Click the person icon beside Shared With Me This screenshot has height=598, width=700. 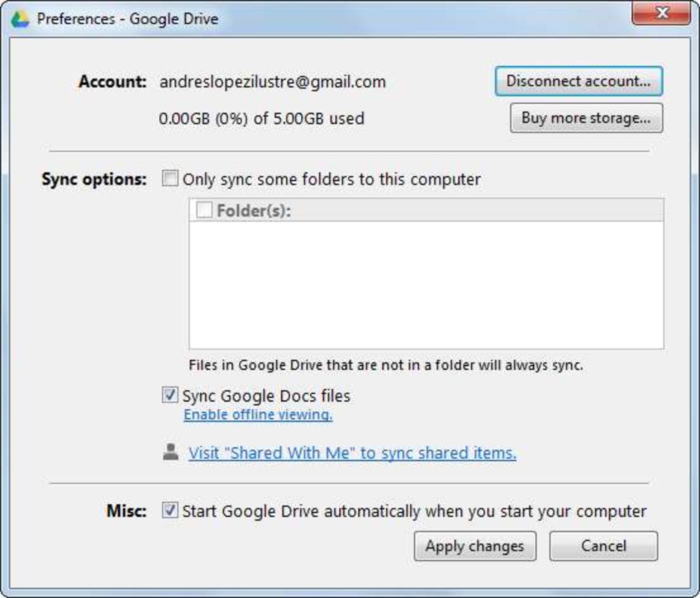170,452
